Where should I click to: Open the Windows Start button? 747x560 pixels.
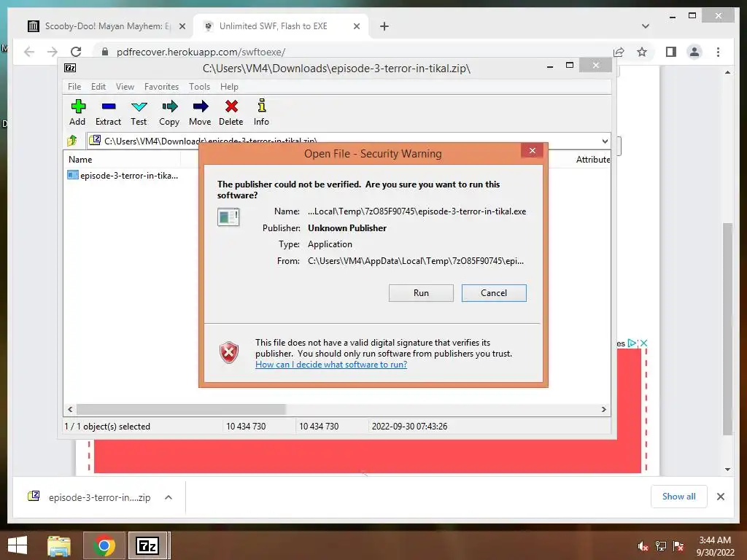tap(18, 545)
